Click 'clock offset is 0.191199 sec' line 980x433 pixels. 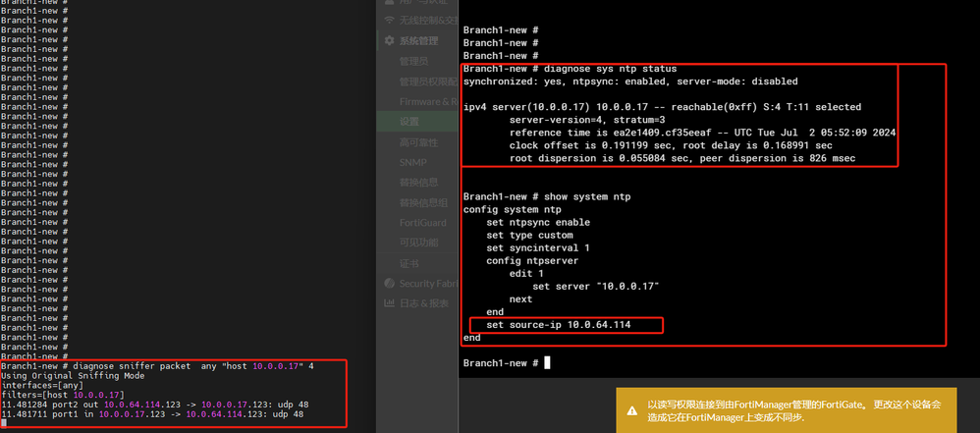click(671, 145)
